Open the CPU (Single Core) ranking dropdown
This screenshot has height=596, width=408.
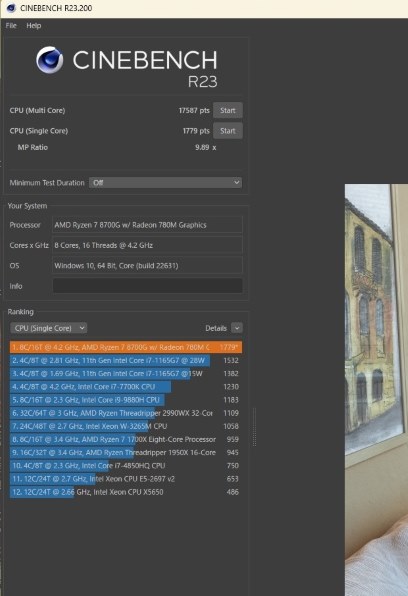click(48, 328)
